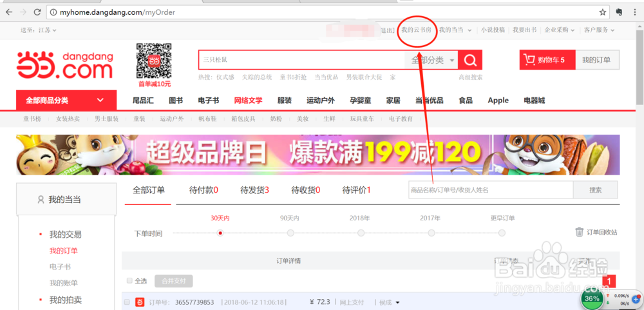The image size is (644, 310).
Task: Click the 我的订单 button beside cart
Action: tap(598, 60)
